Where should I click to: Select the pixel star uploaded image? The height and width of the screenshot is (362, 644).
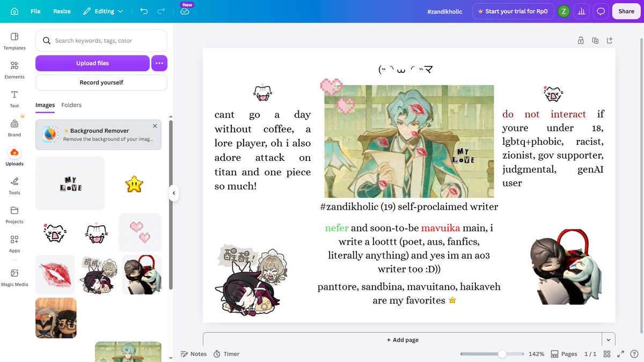[x=134, y=183]
